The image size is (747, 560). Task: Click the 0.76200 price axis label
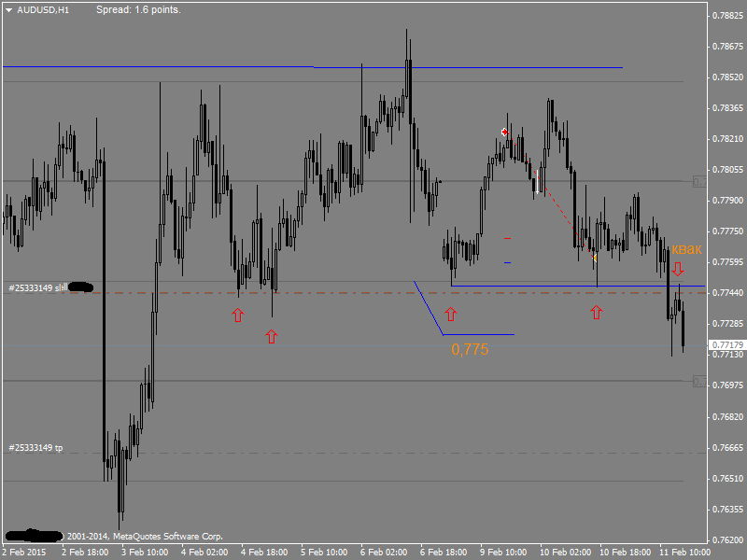tap(727, 540)
